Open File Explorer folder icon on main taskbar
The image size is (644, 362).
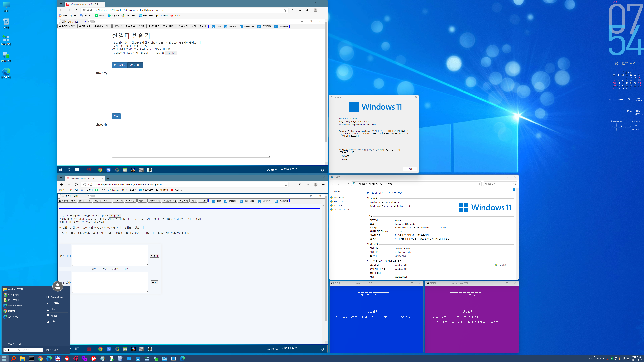click(22, 358)
